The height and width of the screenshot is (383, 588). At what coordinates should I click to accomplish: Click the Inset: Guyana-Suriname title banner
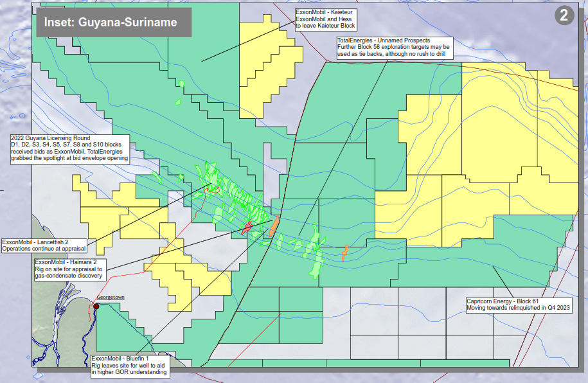click(110, 22)
